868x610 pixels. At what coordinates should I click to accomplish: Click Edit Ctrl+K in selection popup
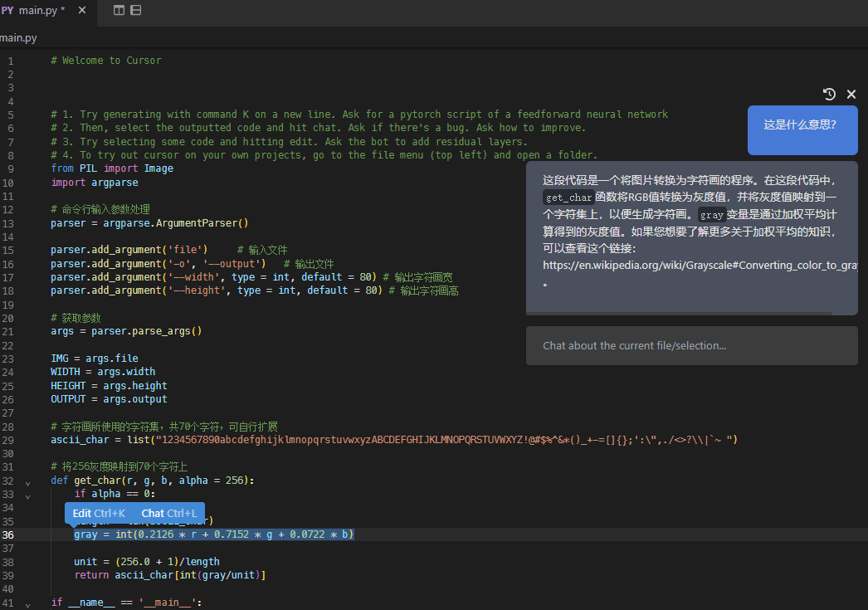click(x=99, y=513)
